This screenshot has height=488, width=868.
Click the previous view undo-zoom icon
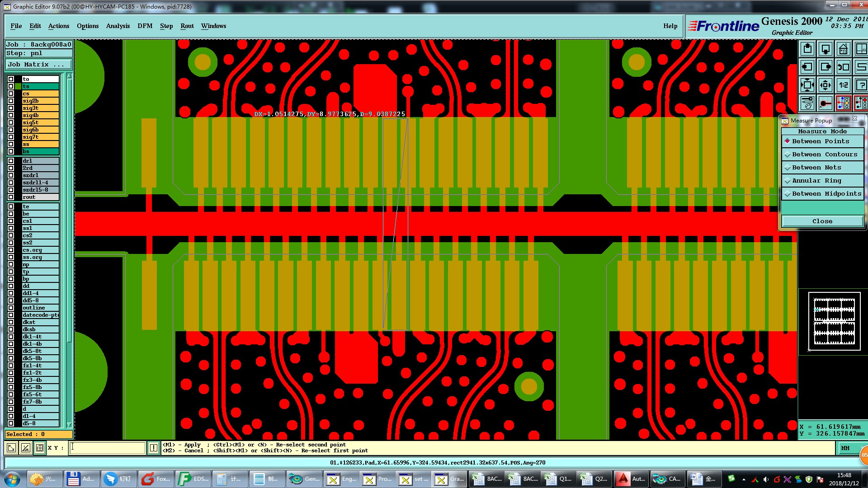pos(843,67)
